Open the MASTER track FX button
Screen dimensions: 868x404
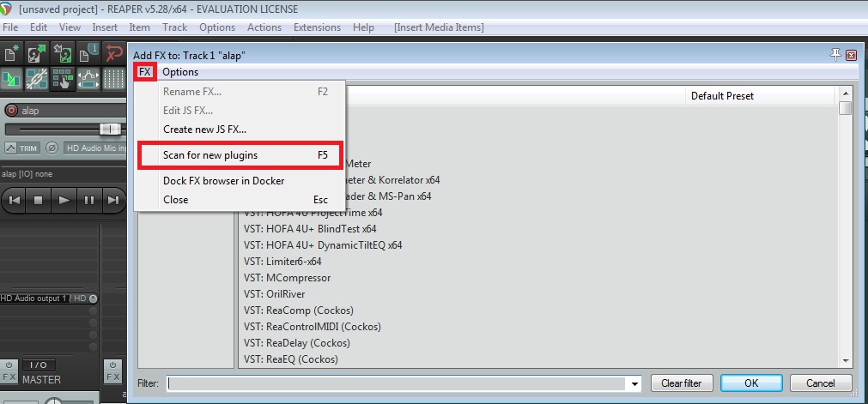pyautogui.click(x=9, y=377)
